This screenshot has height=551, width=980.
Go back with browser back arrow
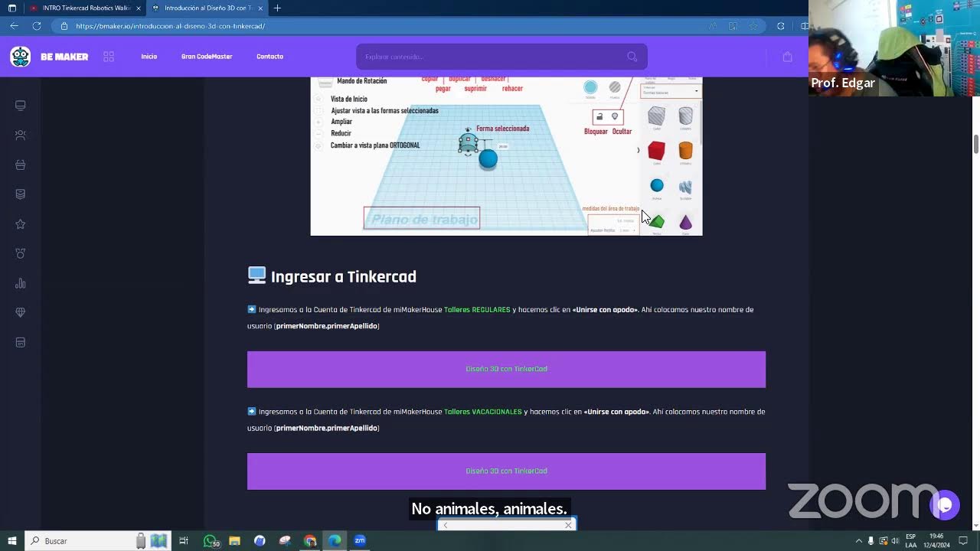(x=14, y=26)
